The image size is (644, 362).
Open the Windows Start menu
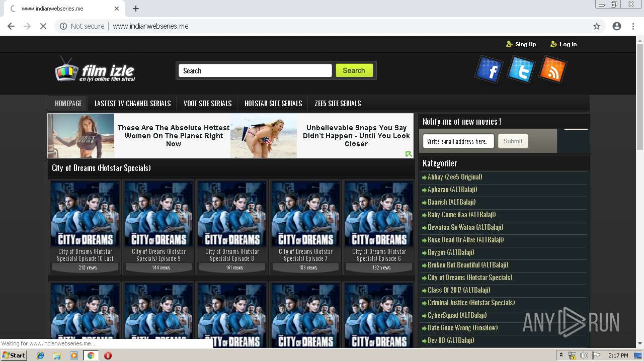pyautogui.click(x=14, y=355)
